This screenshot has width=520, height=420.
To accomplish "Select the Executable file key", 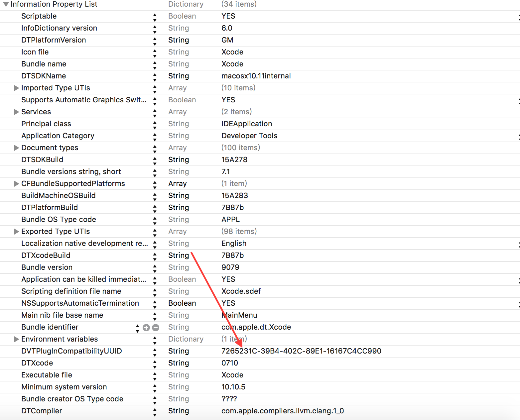I will point(47,375).
